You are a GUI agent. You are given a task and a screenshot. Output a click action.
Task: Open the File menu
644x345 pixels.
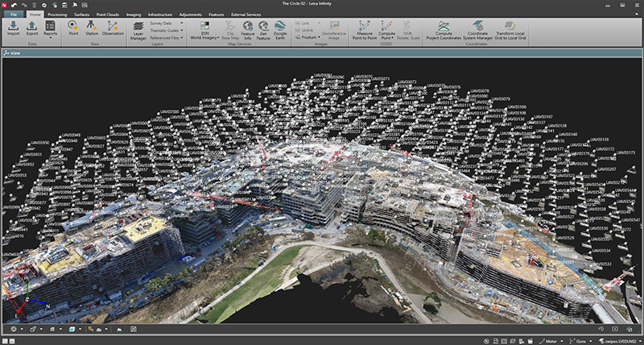(14, 15)
